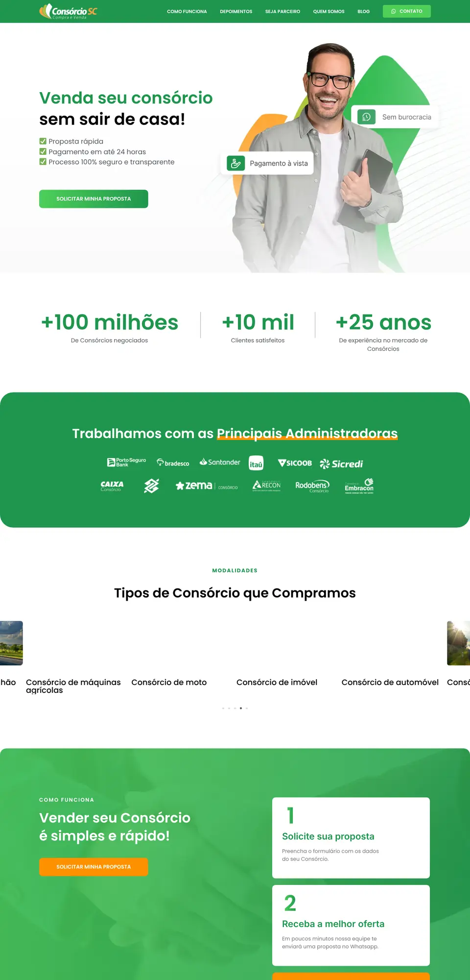Screen dimensions: 470x980
Task: Click the +25 anos statistic
Action: click(x=383, y=322)
